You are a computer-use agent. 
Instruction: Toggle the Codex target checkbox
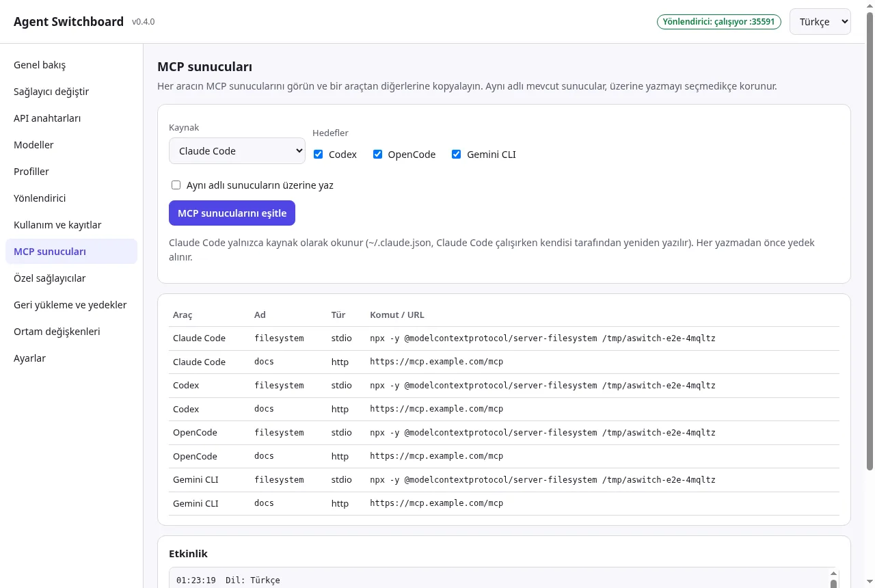(318, 155)
